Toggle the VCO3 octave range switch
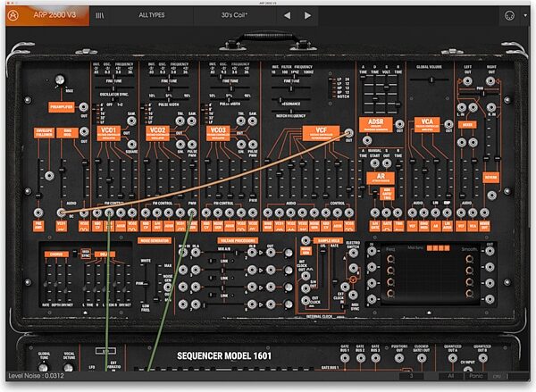 [x=205, y=113]
